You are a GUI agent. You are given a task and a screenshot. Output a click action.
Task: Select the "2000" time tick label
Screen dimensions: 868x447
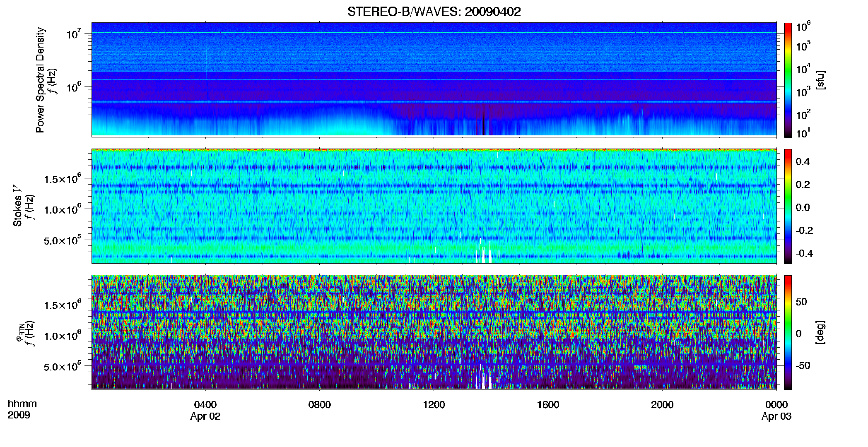[662, 405]
